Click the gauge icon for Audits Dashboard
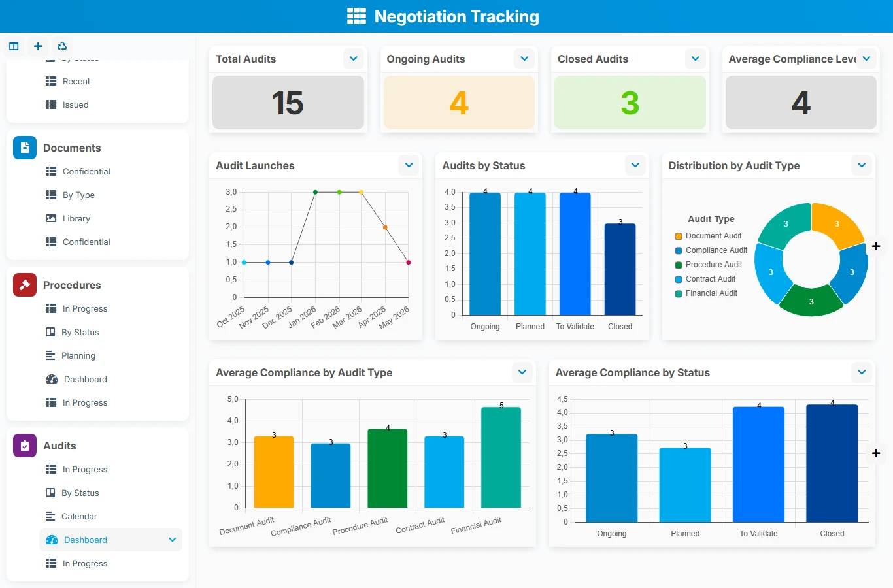Viewport: 893px width, 588px height. click(52, 540)
